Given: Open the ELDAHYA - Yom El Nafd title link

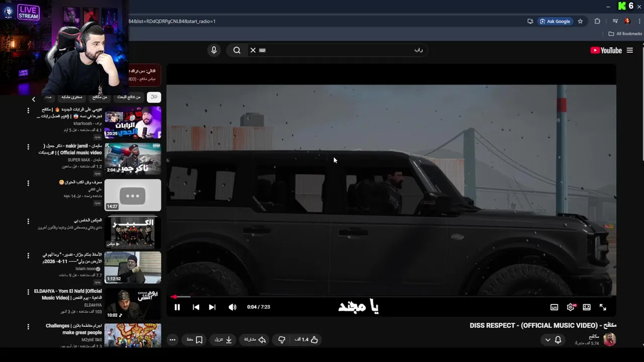Looking at the screenshot, I should click(68, 295).
